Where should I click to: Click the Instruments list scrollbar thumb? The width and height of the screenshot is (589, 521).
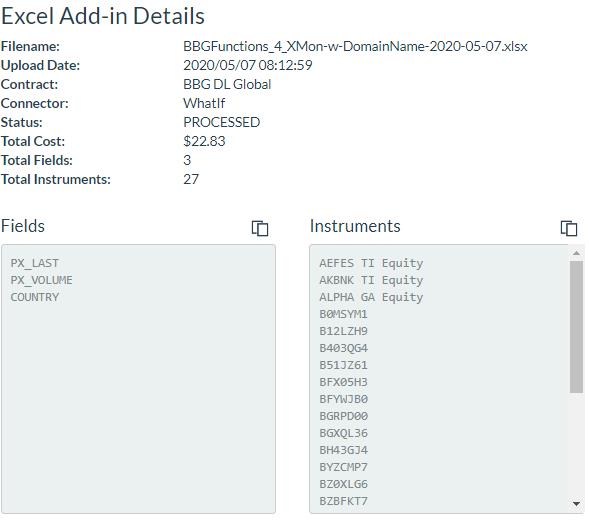[x=576, y=327]
